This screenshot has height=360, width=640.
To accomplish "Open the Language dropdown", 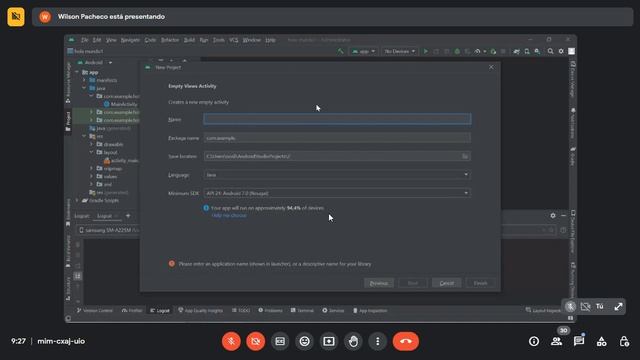I will [337, 175].
